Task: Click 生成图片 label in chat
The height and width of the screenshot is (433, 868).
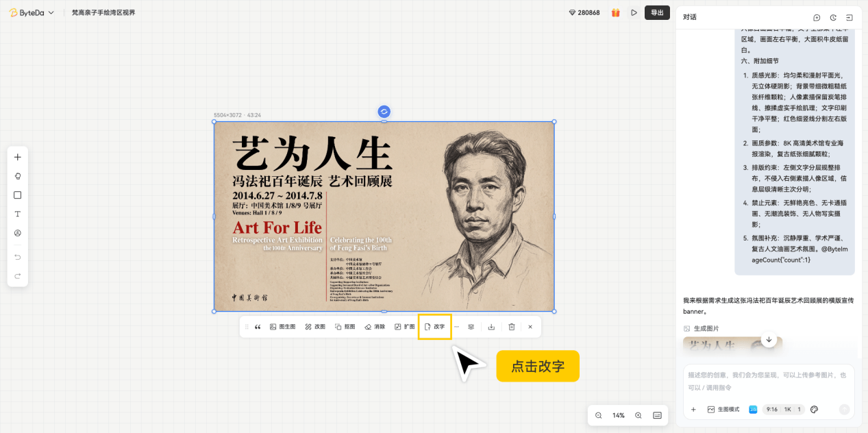Action: tap(706, 329)
